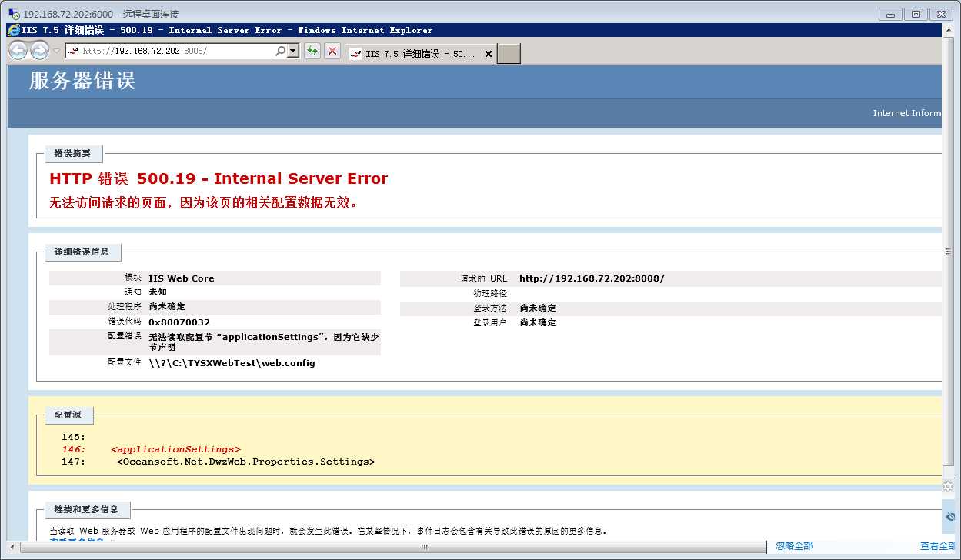Click the IIS Web Core module value

coord(182,278)
